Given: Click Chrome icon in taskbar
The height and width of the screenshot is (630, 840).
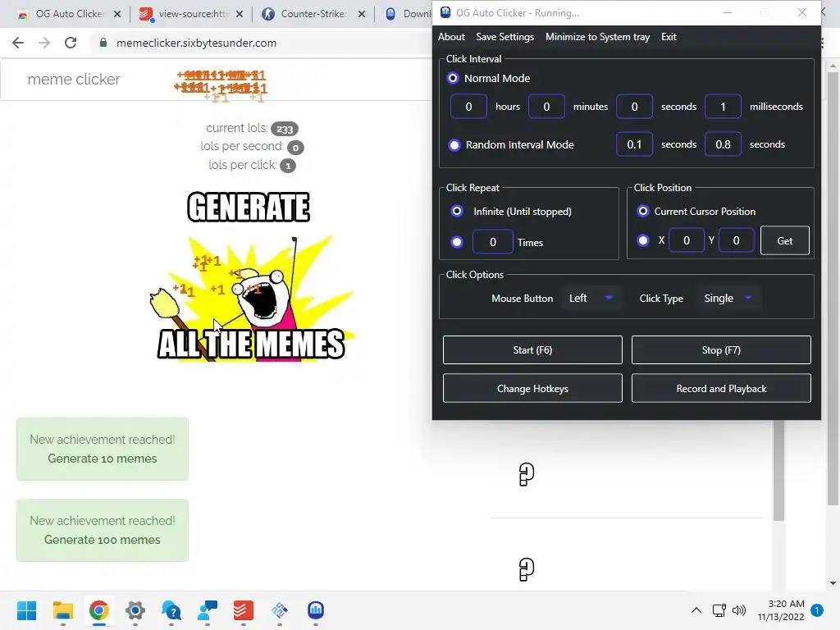Looking at the screenshot, I should (x=99, y=610).
